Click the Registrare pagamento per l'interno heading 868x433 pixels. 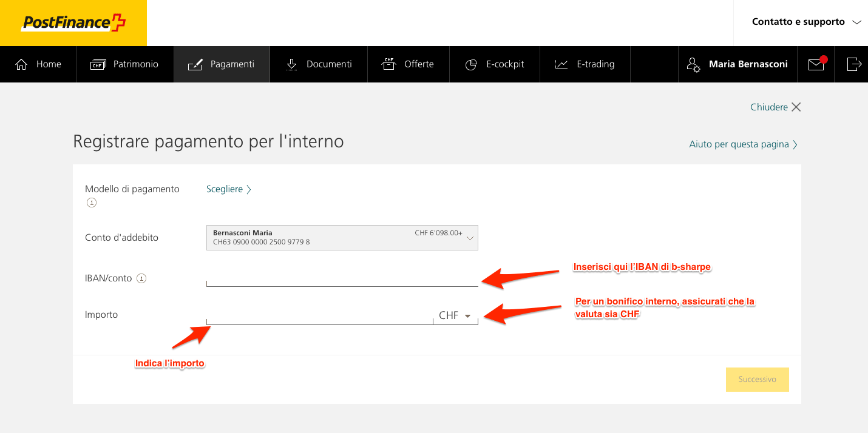[x=208, y=142]
